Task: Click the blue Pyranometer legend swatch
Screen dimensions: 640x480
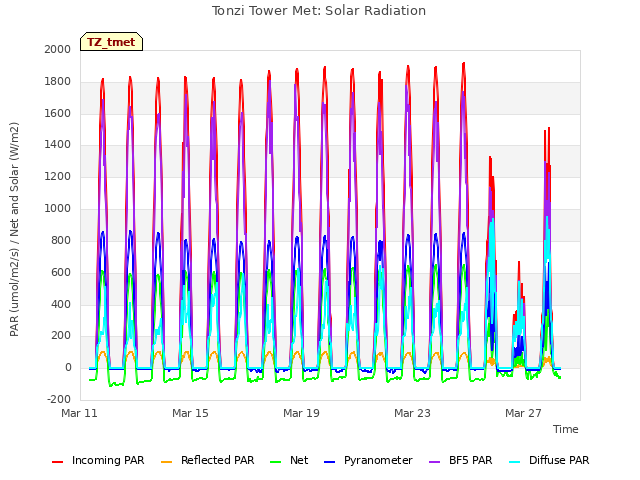Action: (x=329, y=462)
